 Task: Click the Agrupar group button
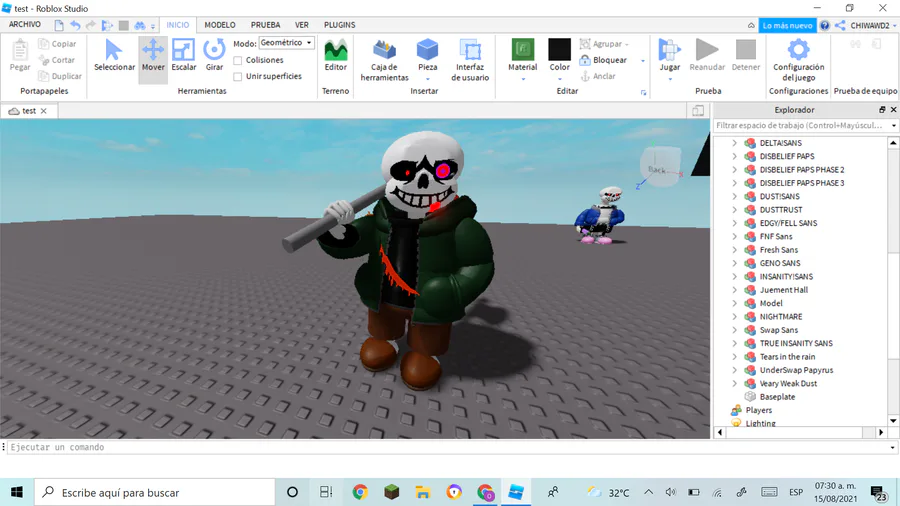pyautogui.click(x=604, y=44)
